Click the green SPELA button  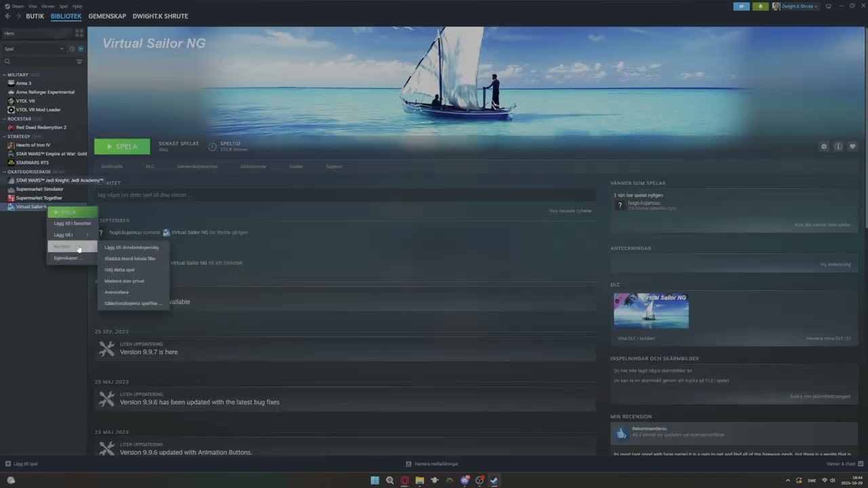122,146
